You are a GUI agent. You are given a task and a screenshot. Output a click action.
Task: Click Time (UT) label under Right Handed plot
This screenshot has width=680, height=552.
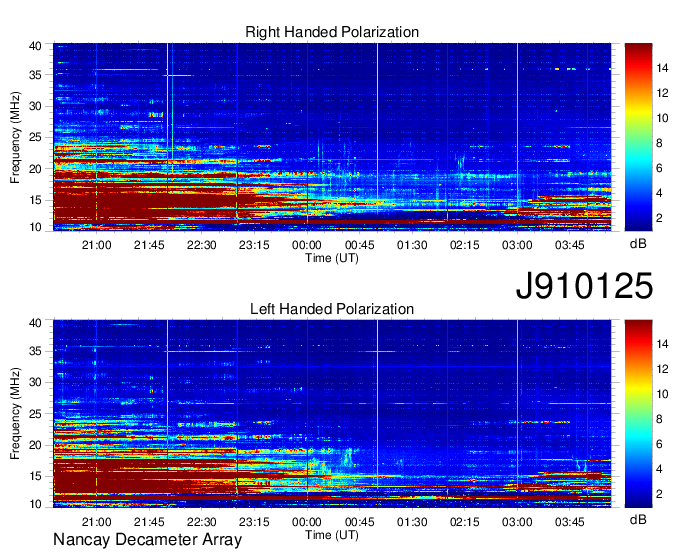coord(332,258)
